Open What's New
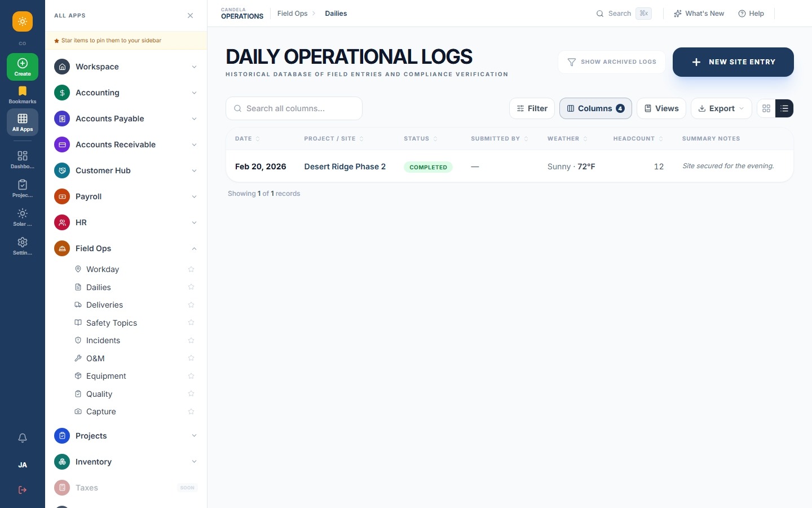 [699, 14]
